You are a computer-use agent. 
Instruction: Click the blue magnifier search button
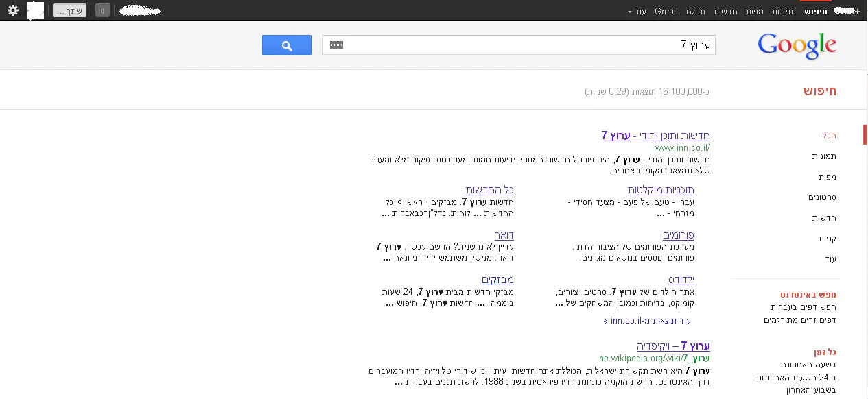pyautogui.click(x=287, y=45)
